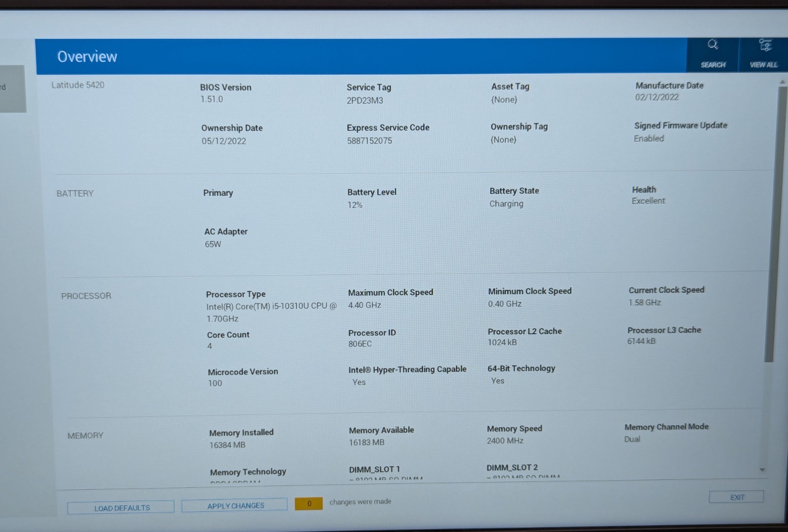Click BIOS Version value 1.51.0
788x532 pixels.
tap(211, 99)
